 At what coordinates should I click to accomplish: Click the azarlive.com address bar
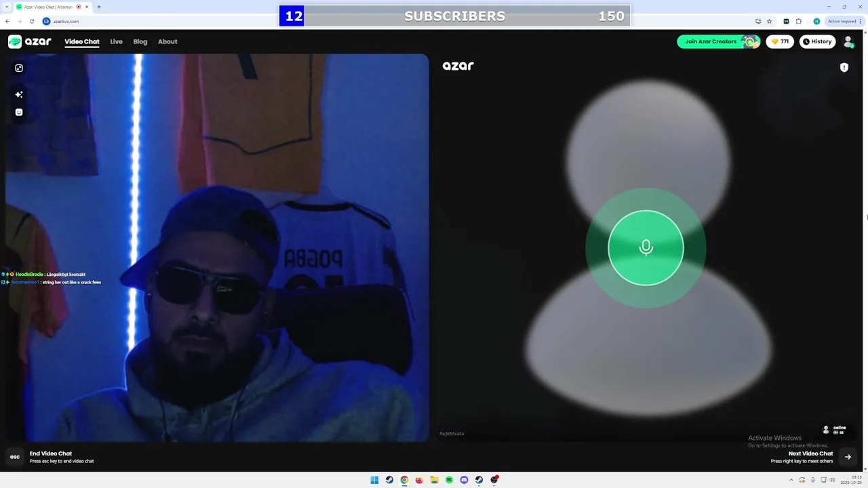(400, 21)
